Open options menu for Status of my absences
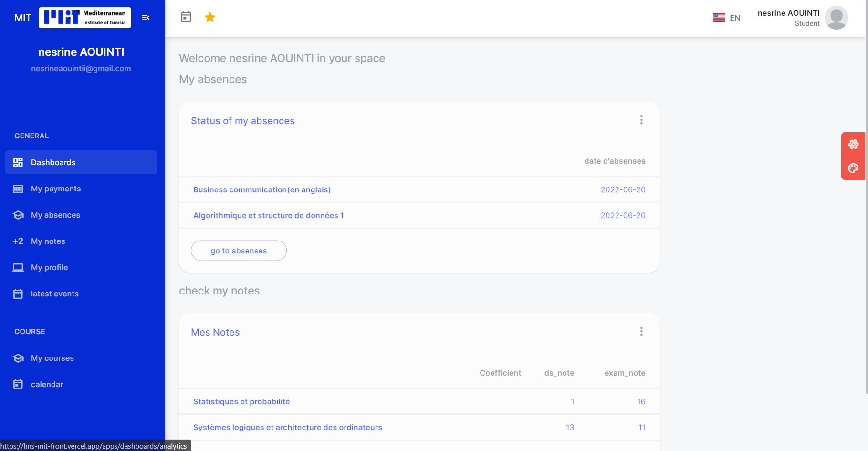 pyautogui.click(x=641, y=120)
